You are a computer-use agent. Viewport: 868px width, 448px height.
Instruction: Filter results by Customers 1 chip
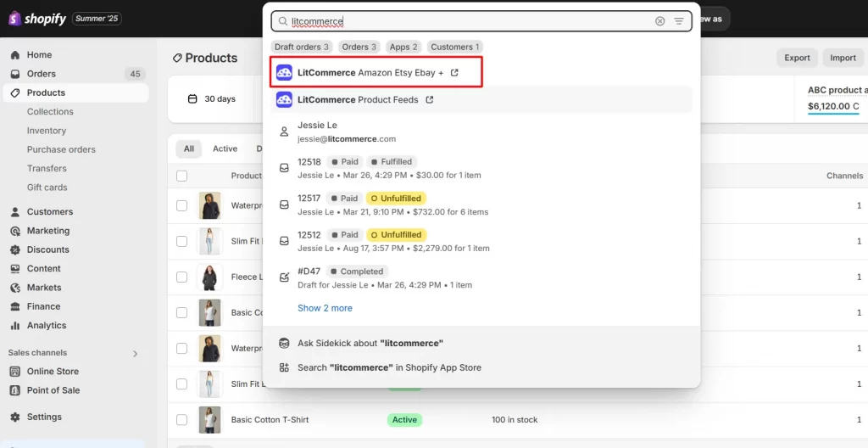(x=455, y=48)
